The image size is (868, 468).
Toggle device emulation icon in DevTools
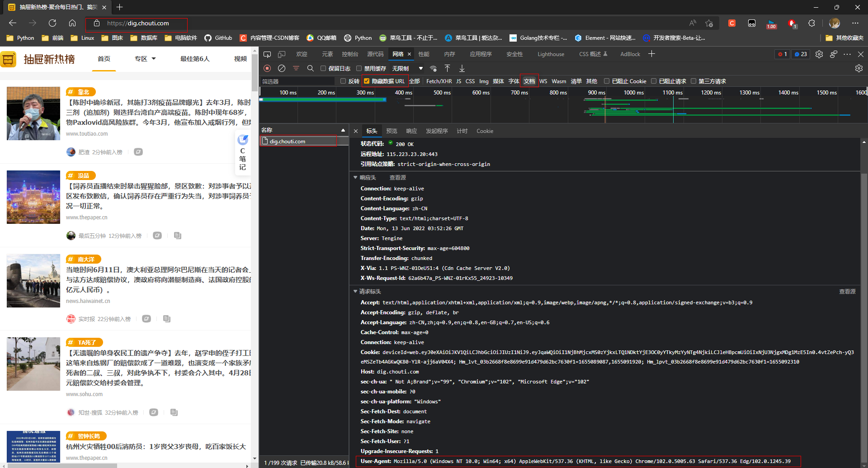tap(282, 54)
